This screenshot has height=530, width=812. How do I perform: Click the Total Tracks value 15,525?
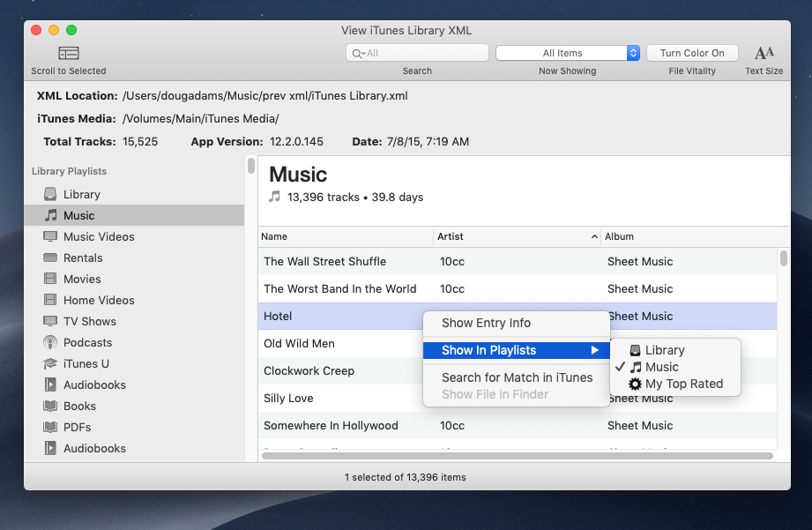[x=140, y=142]
